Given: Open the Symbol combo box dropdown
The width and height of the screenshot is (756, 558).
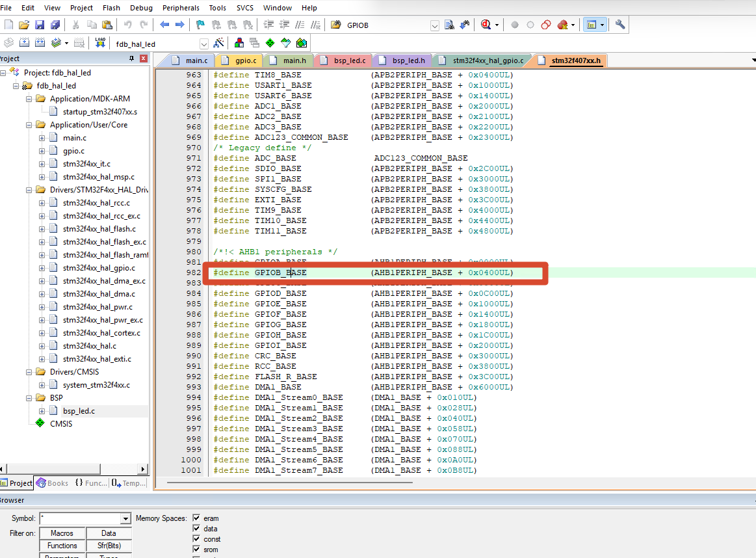Looking at the screenshot, I should (125, 518).
